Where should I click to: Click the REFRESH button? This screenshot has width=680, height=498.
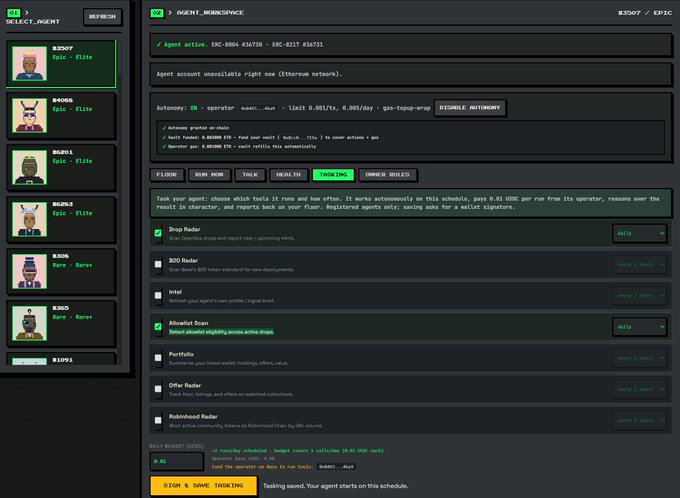[x=102, y=16]
